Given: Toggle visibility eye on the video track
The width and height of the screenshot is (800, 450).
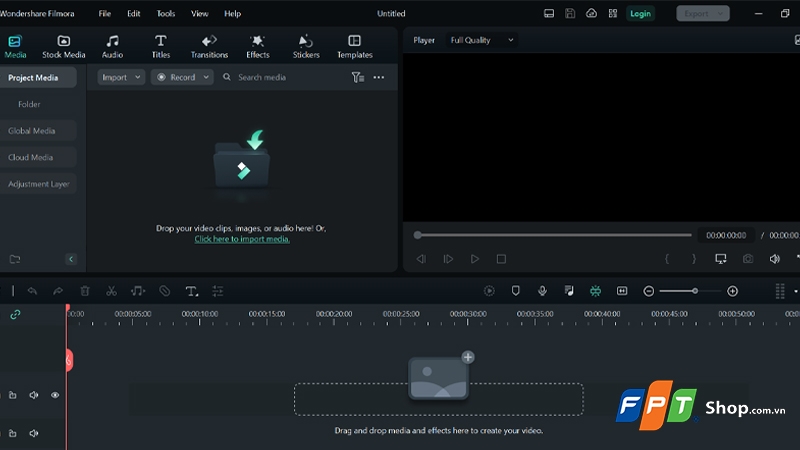Looking at the screenshot, I should click(55, 395).
